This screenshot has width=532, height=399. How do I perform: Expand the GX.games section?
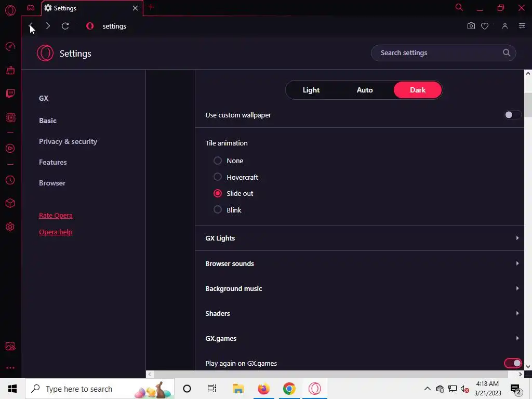(360, 338)
